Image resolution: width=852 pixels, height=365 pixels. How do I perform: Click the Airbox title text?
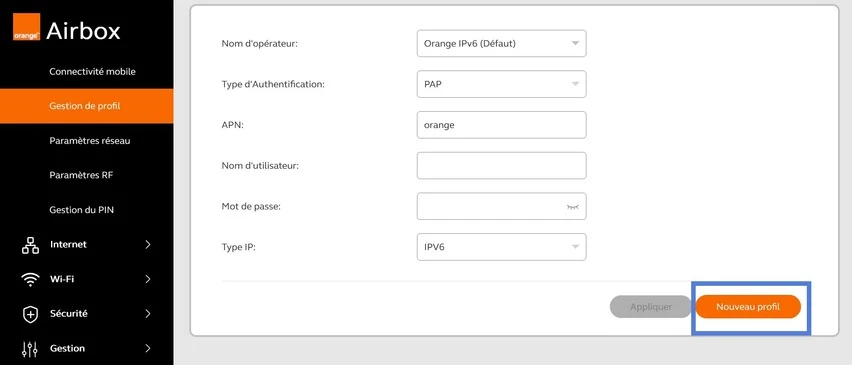(83, 31)
